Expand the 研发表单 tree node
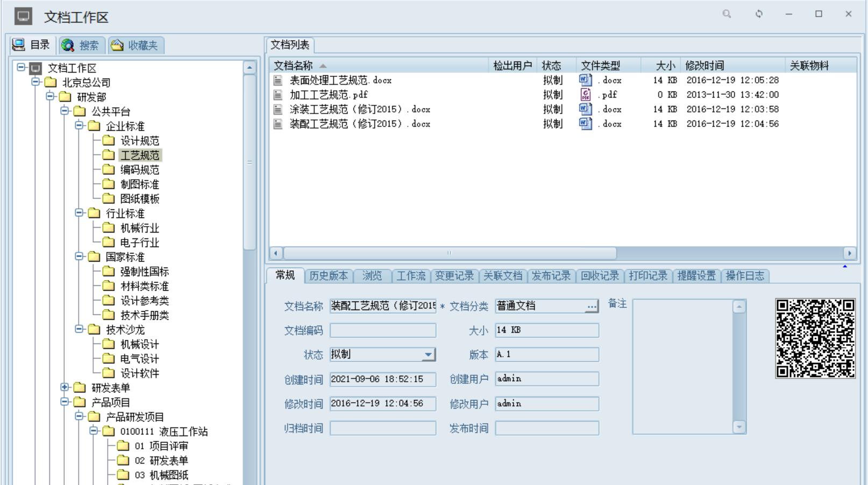The image size is (868, 485). point(65,387)
